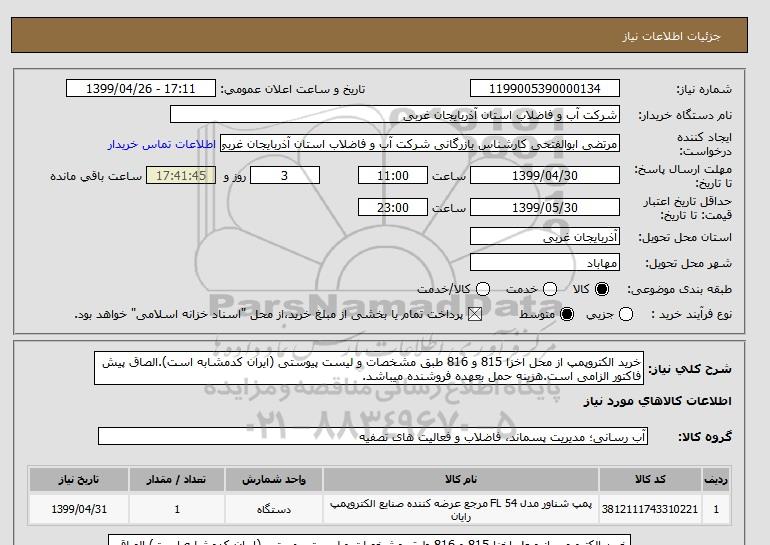Viewport: 770px width, 545px height.
Task: Click the ردیف column header
Action: pyautogui.click(x=716, y=479)
